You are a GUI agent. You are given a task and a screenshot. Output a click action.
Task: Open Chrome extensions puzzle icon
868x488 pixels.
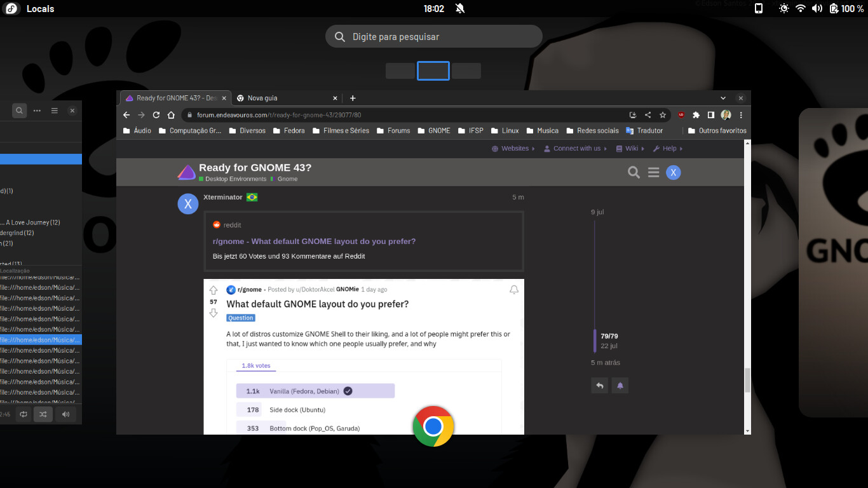696,115
